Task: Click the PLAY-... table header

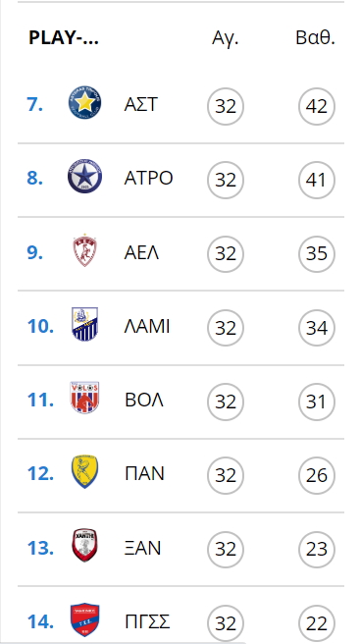Action: (64, 38)
